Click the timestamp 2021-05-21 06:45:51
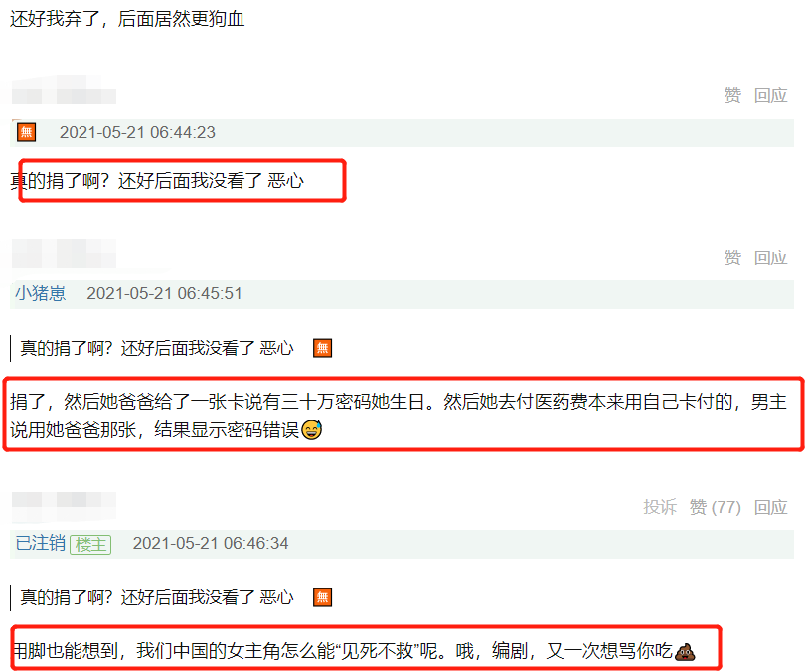806x672 pixels. (165, 293)
